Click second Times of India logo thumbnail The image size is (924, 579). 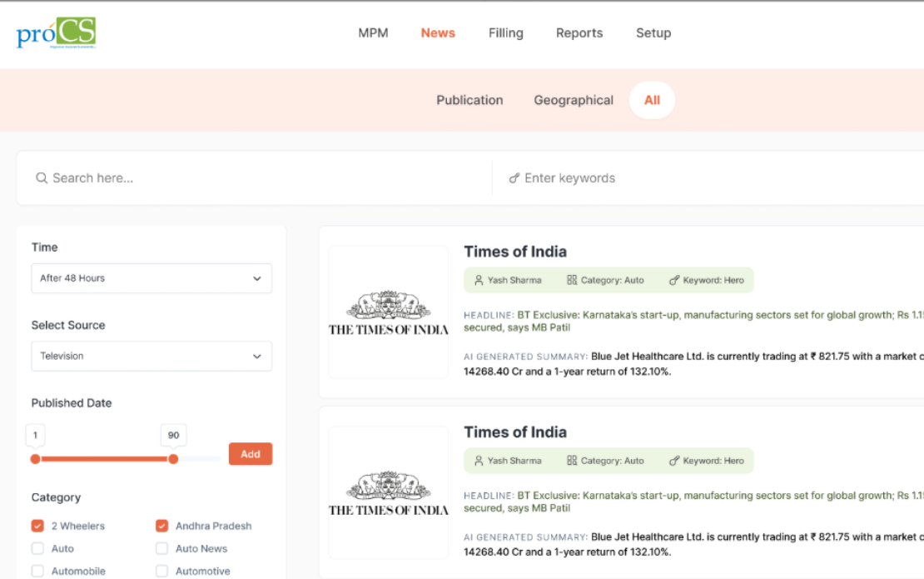click(x=389, y=493)
